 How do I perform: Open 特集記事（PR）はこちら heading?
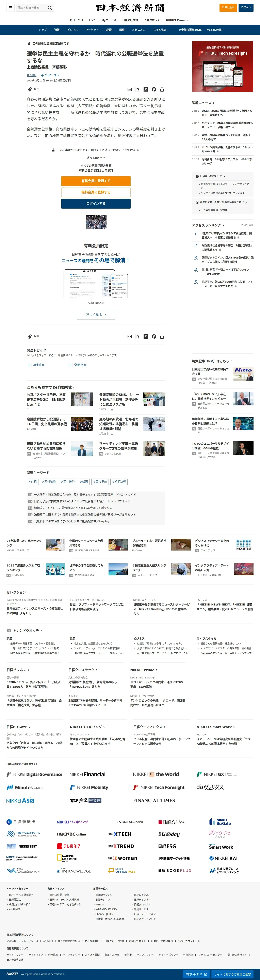212,361
